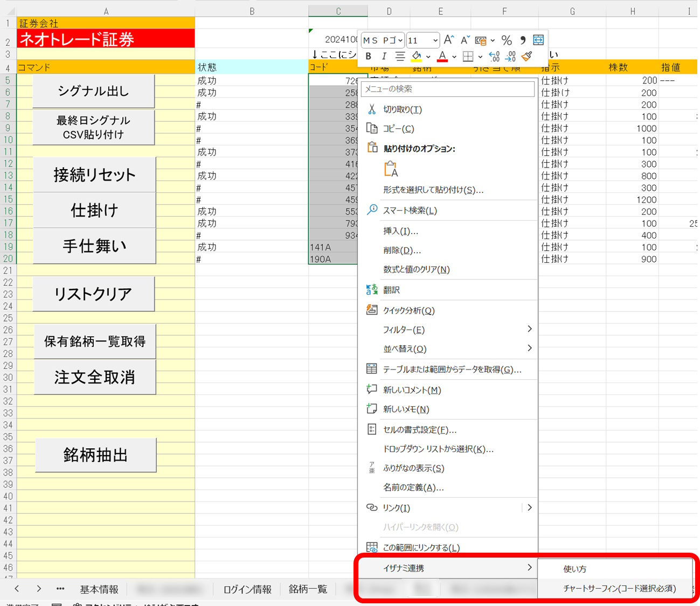The image size is (700, 606).
Task: Increase font size in mini toolbar
Action: [x=449, y=40]
